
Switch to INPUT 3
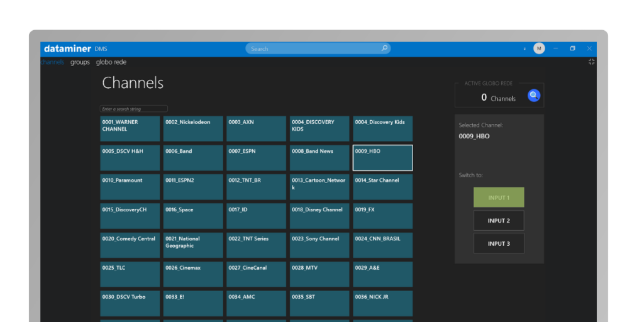click(x=499, y=243)
